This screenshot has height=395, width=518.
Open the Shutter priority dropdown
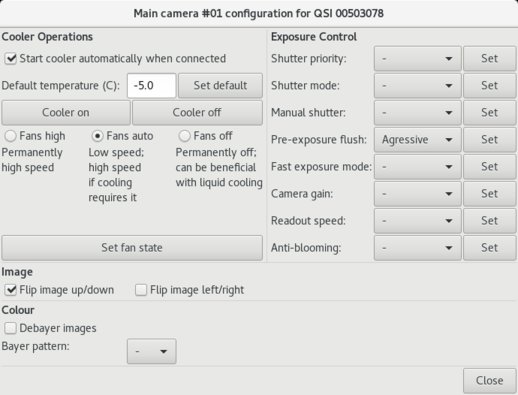coord(417,59)
